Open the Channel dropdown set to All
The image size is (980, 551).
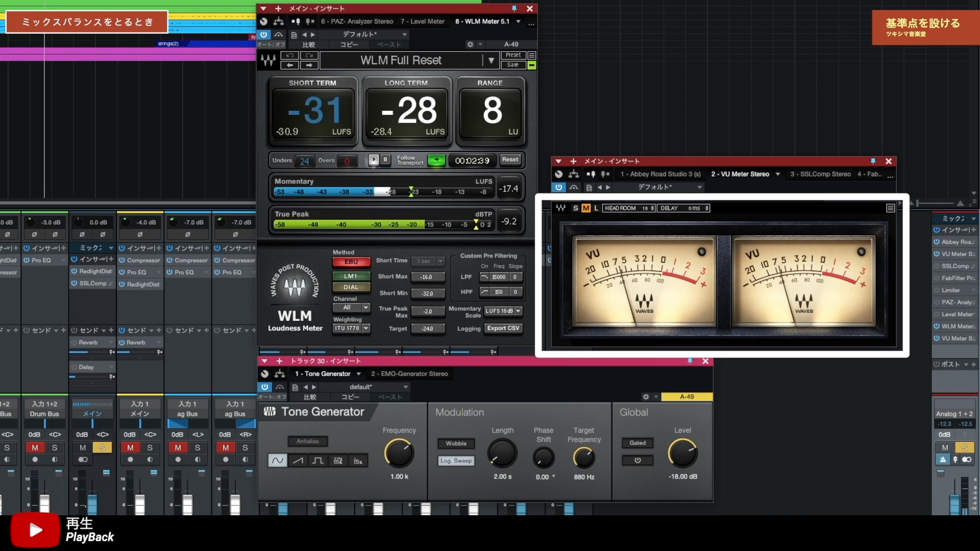coord(351,308)
